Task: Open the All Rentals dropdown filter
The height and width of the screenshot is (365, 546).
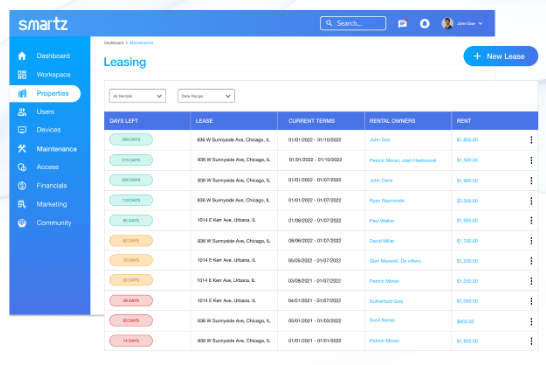Action: (x=137, y=96)
